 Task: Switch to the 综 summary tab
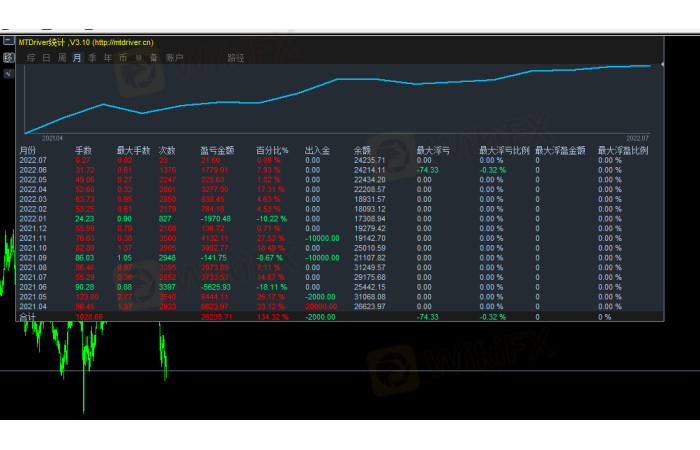(x=31, y=58)
